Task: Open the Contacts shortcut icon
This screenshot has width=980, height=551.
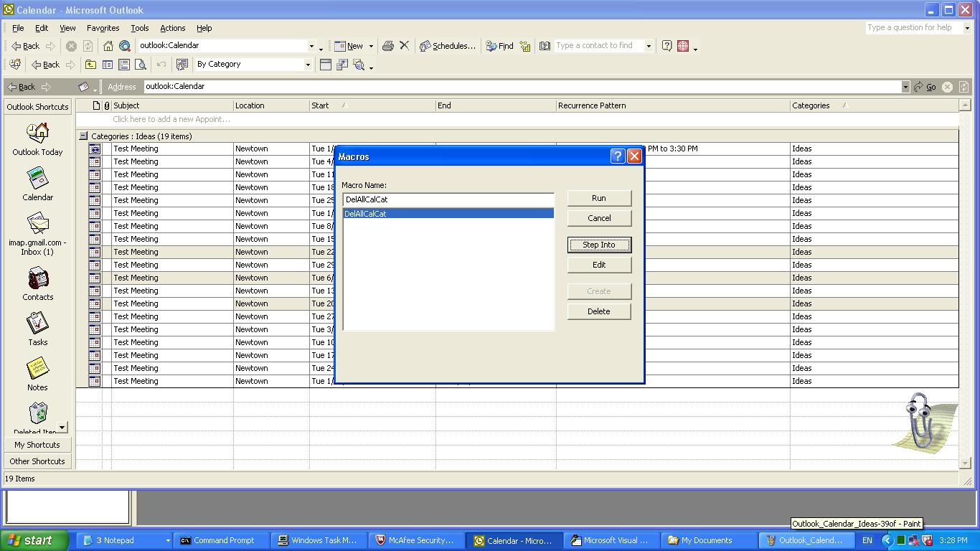Action: [37, 278]
